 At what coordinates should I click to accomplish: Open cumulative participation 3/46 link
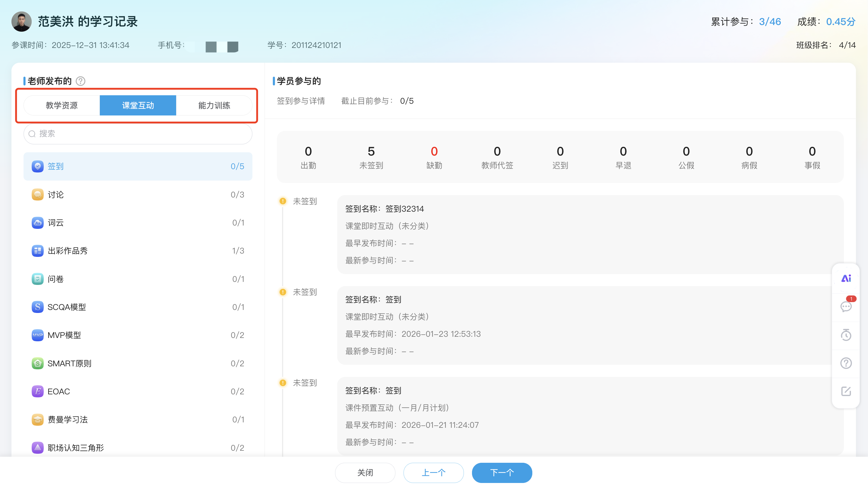point(770,21)
